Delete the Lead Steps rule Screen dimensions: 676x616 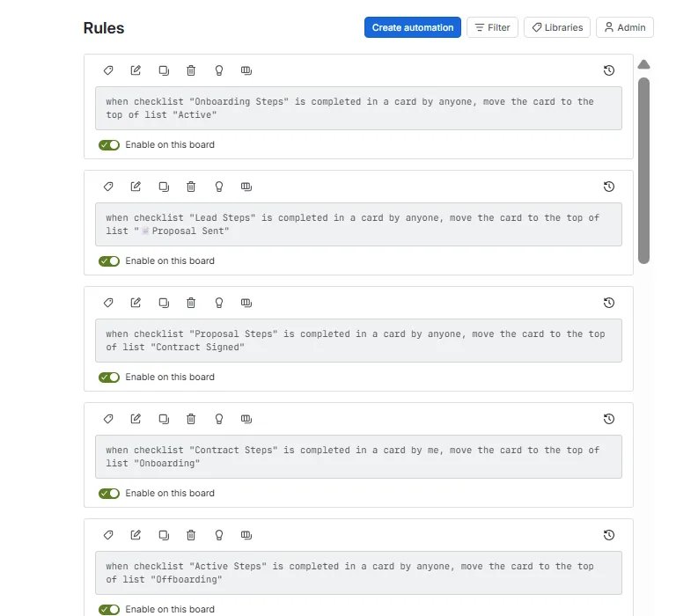(x=191, y=187)
